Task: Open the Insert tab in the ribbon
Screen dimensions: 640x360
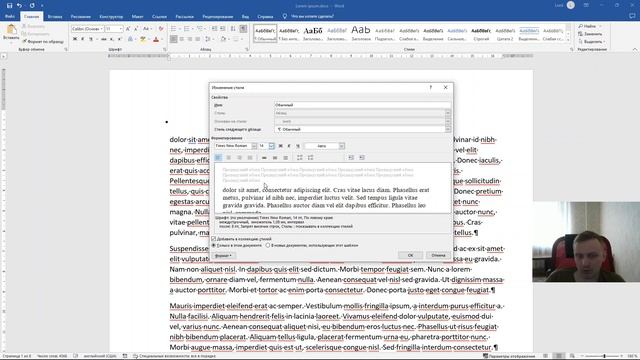Action: tap(55, 17)
